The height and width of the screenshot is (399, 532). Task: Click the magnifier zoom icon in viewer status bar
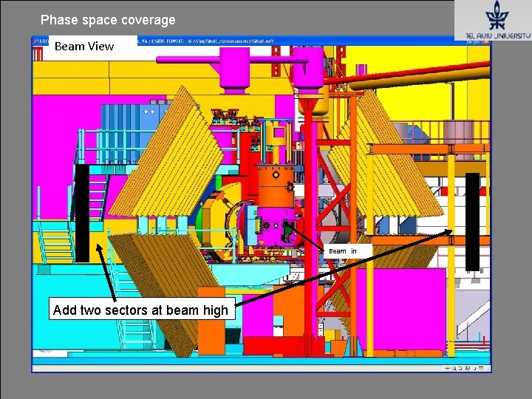[454, 368]
